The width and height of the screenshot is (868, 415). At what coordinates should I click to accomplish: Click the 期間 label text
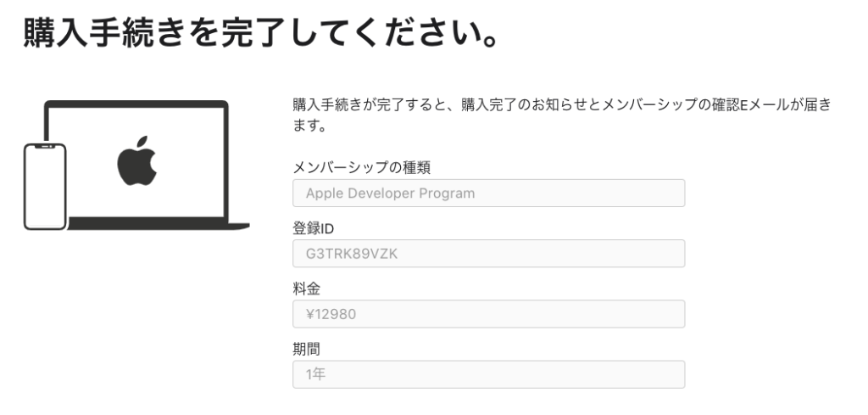305,348
